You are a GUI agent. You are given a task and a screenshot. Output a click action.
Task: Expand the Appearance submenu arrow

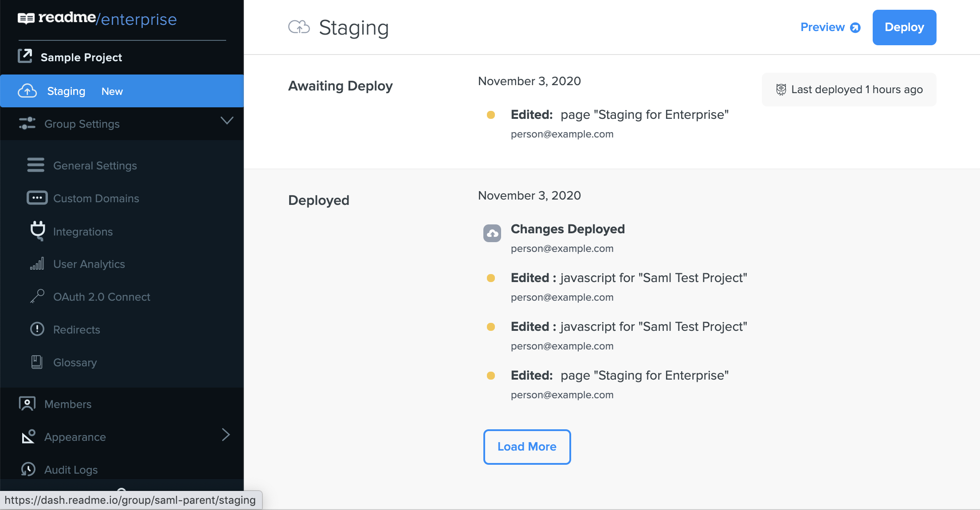coord(226,435)
